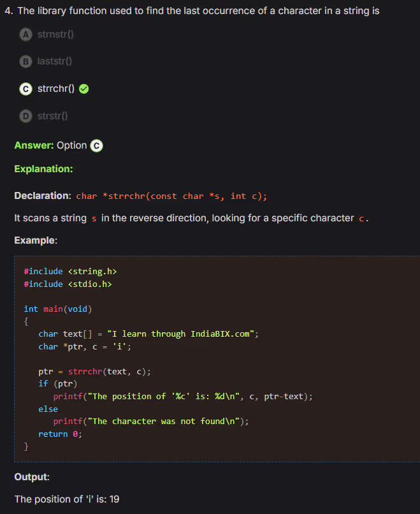Viewport: 420px width, 514px height.
Task: Click the green correct-answer checkmark icon
Action: [83, 89]
